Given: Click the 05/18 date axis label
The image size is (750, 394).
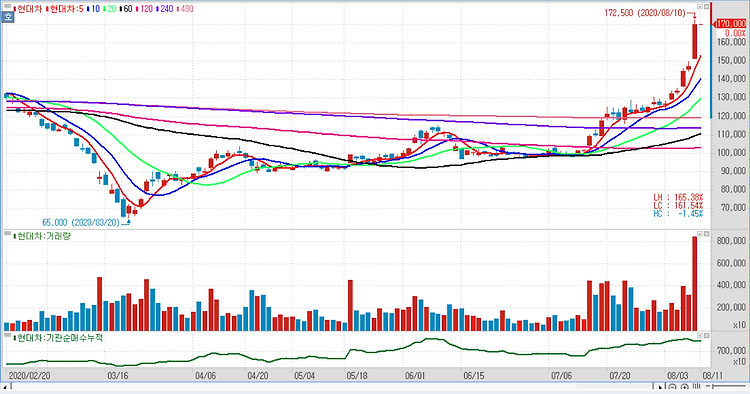Looking at the screenshot, I should (357, 376).
